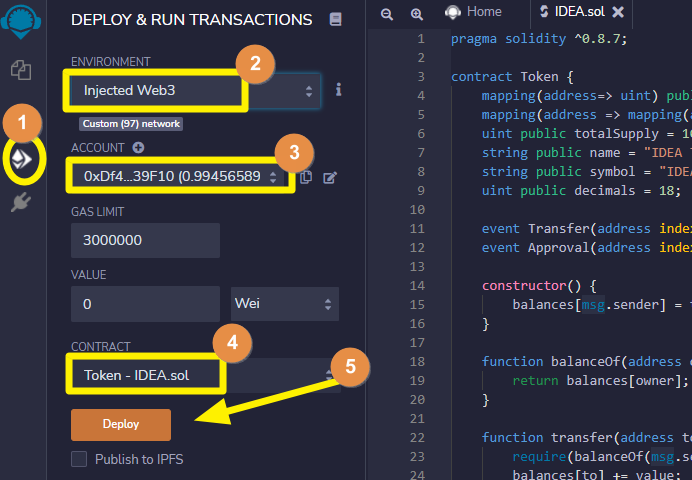Click the 'event Approval' code line
Viewport: 692px width, 480px height.
[586, 248]
